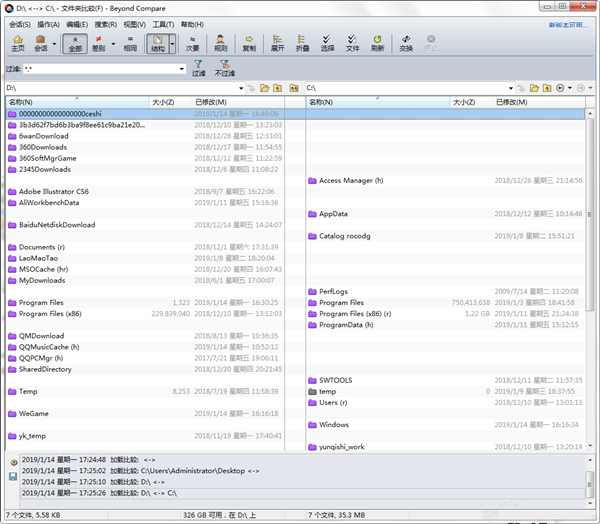Toggle the 全部 (Show All) display filter
The width and height of the screenshot is (600, 524).
[x=74, y=42]
